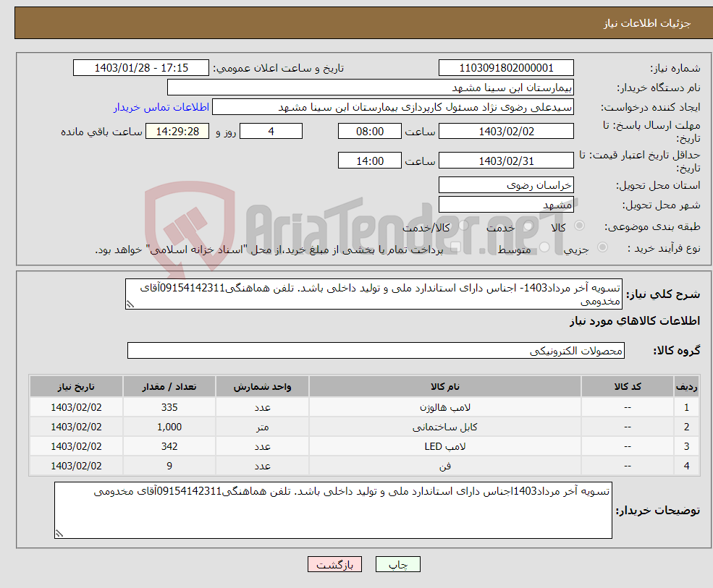Select the کابل ساختمانی item cell
This screenshot has height=588, width=713.
click(x=444, y=427)
